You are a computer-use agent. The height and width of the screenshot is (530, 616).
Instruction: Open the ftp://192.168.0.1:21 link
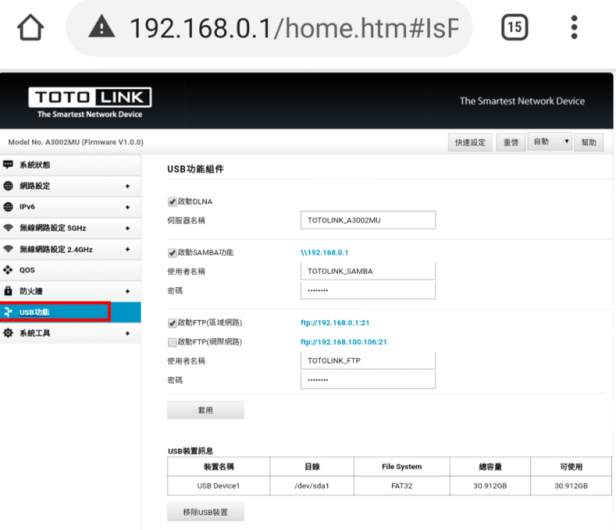[335, 323]
